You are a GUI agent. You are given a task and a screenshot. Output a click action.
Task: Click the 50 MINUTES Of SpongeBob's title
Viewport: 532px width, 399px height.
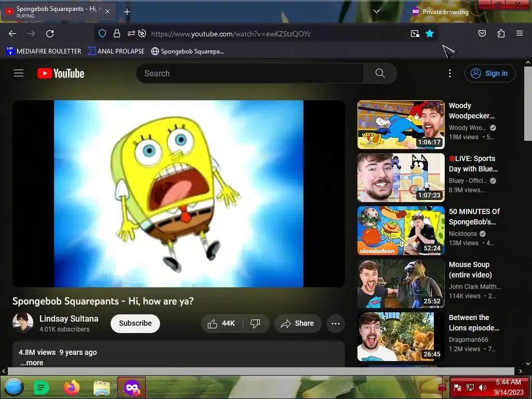click(474, 217)
